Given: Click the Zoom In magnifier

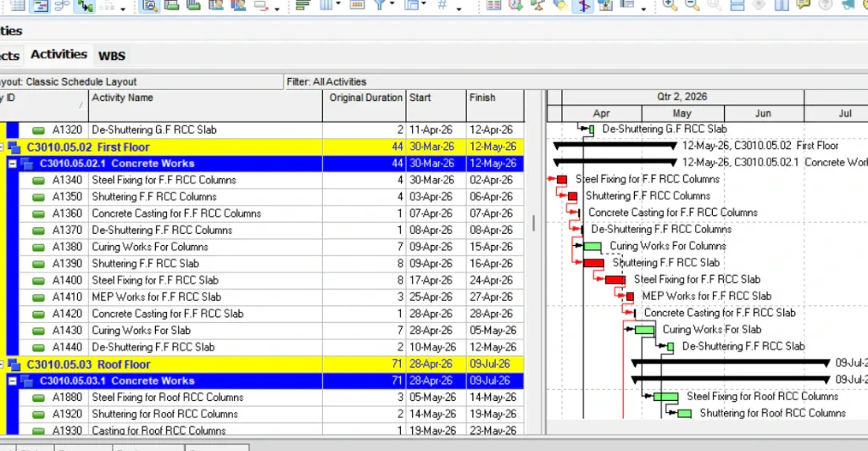Looking at the screenshot, I should click(x=670, y=6).
